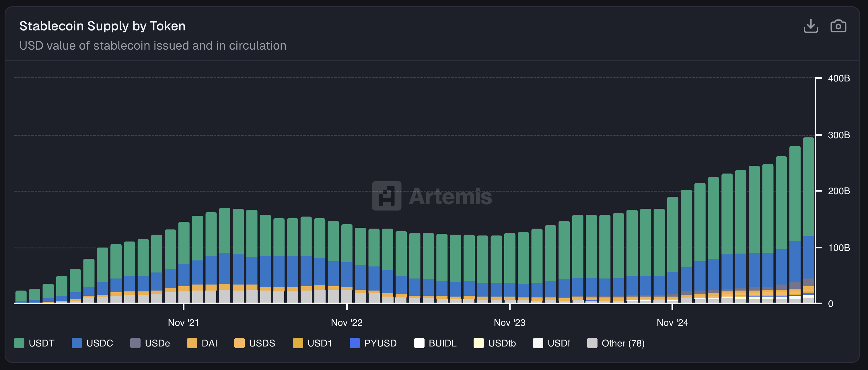Click the tallest rightmost green bar

[808, 186]
